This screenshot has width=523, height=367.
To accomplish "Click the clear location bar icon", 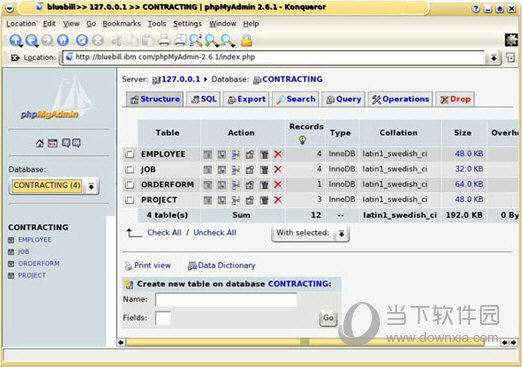I will pos(15,58).
